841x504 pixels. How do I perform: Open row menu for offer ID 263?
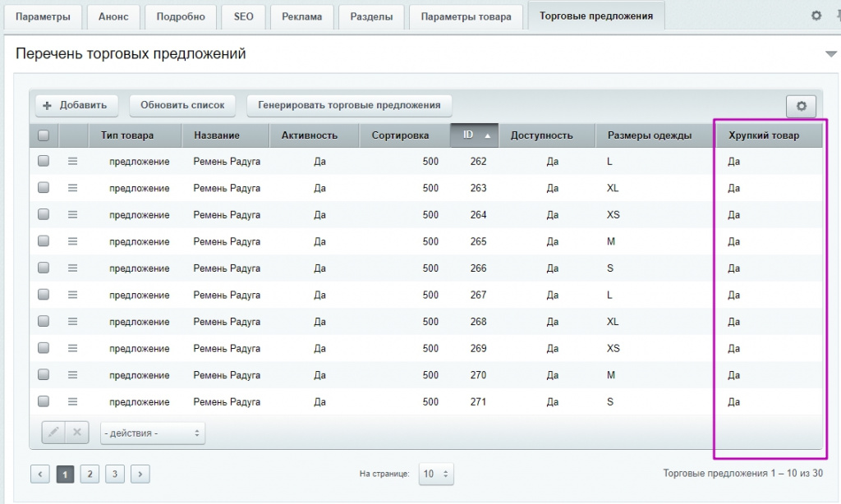[x=72, y=188]
